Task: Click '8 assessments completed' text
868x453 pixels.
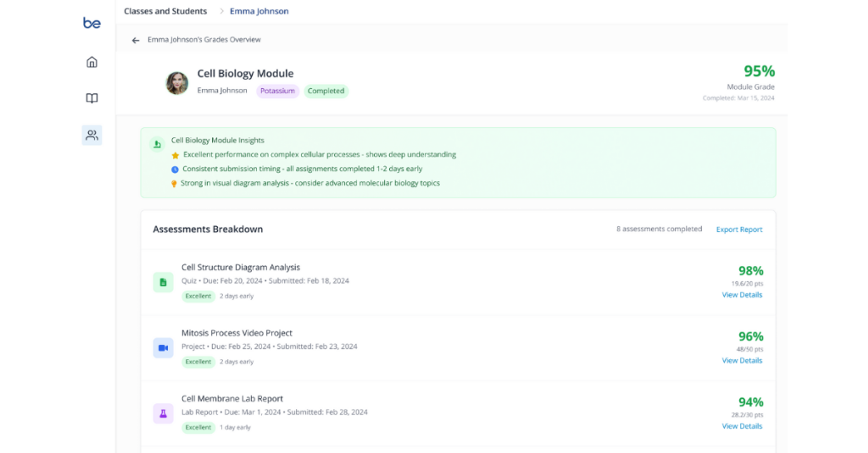Action: [x=659, y=229]
